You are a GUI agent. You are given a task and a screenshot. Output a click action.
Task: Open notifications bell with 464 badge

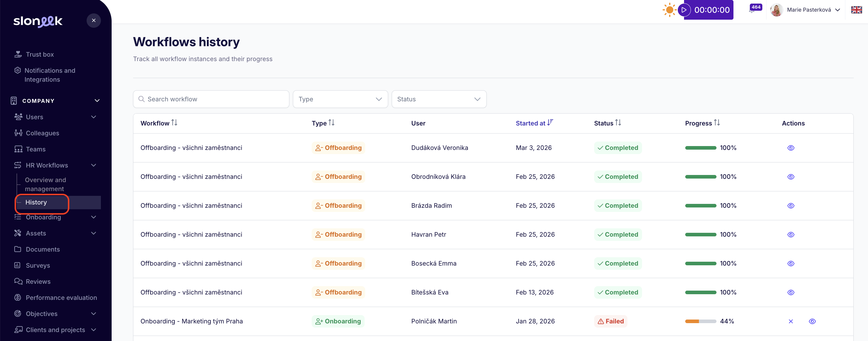point(752,10)
